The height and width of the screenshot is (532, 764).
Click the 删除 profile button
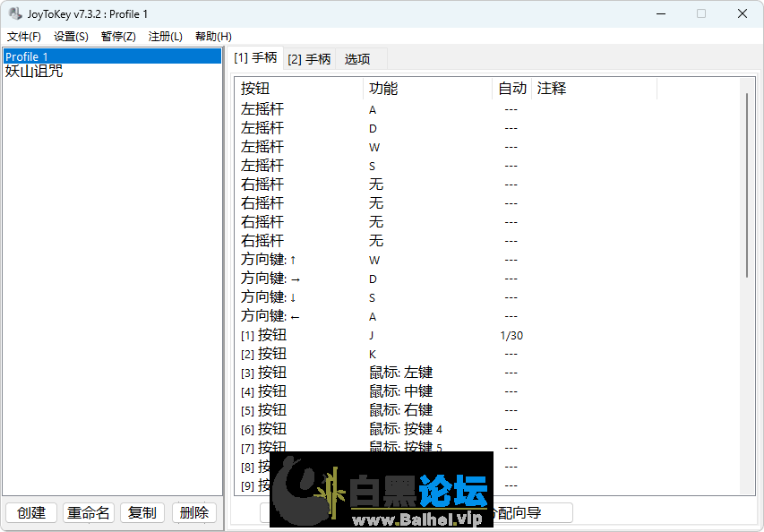[194, 512]
